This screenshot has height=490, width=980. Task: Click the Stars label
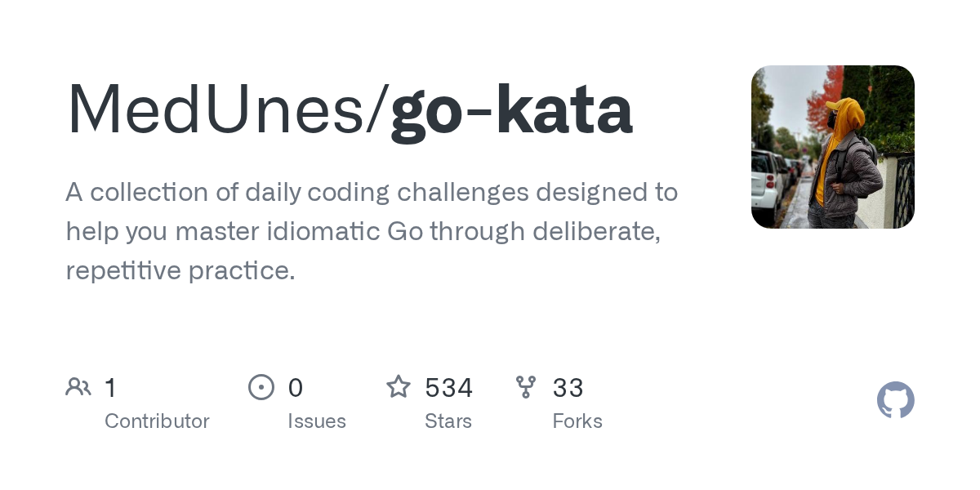point(448,421)
